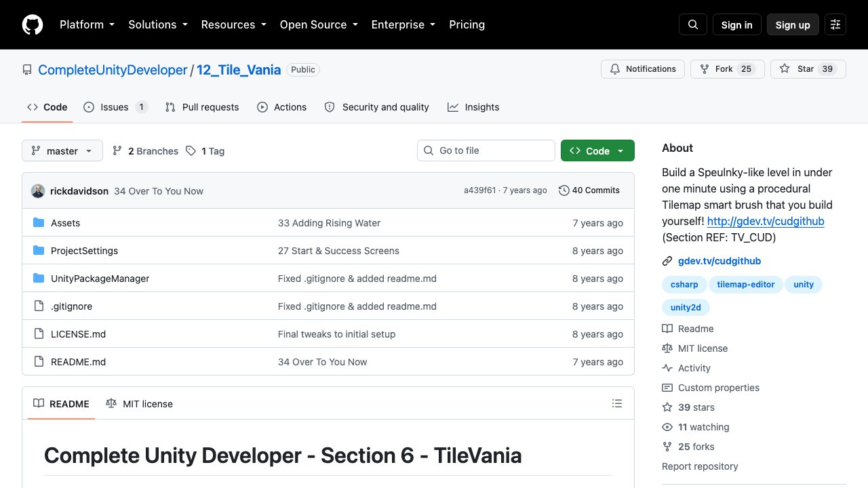Click the star icon beside 39 stars
The height and width of the screenshot is (488, 868).
(x=667, y=407)
